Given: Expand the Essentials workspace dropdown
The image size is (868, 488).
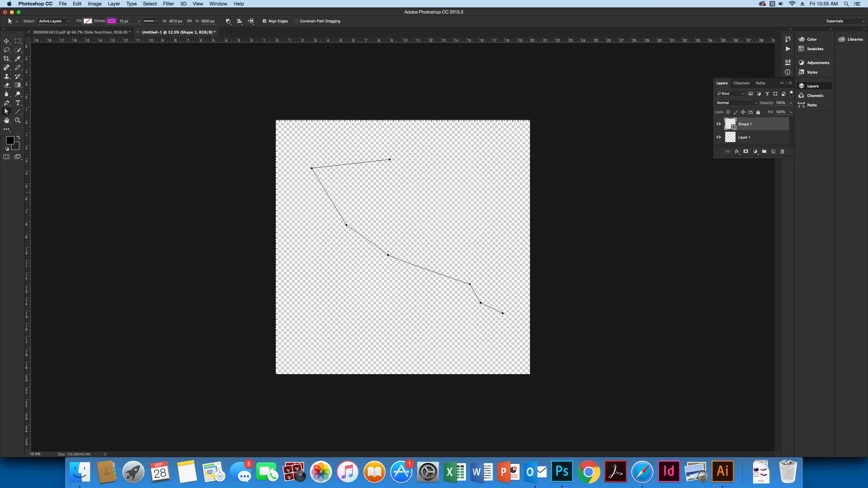Looking at the screenshot, I should click(845, 21).
